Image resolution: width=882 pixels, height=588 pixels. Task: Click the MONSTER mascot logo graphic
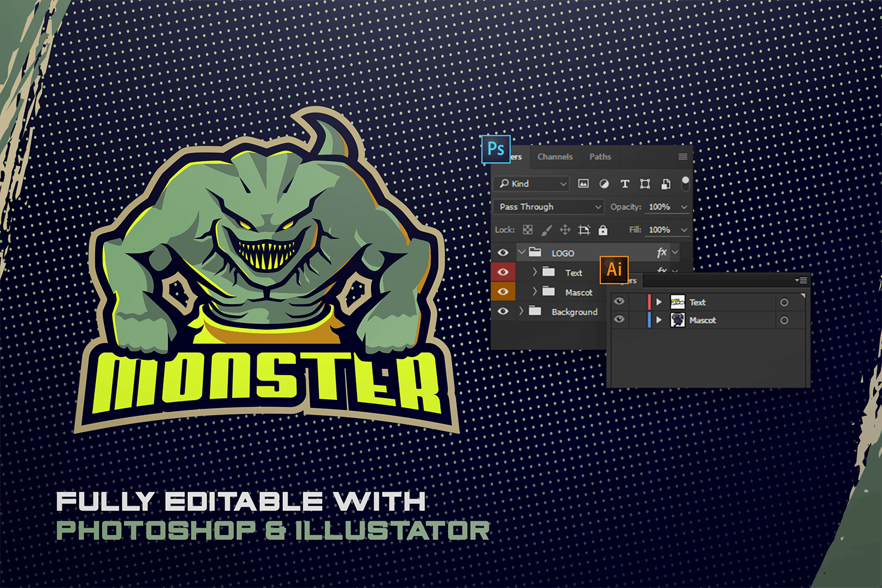(268, 270)
